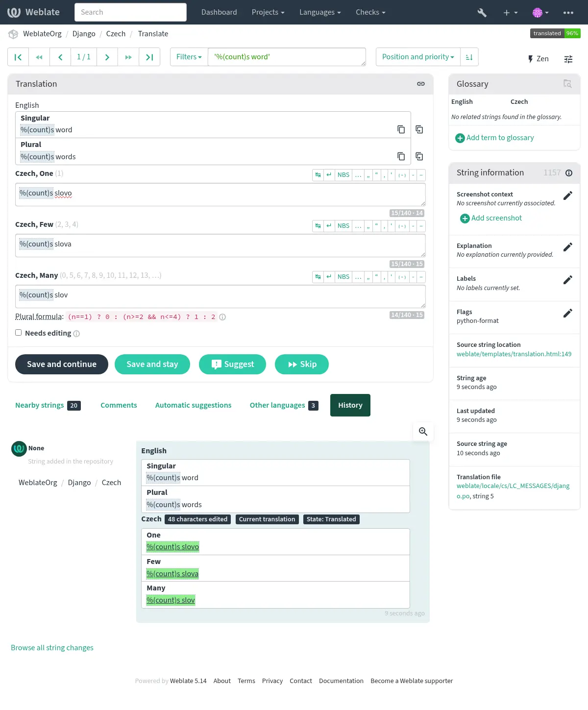Open plural formula info icon
The height and width of the screenshot is (710, 588).
click(222, 317)
